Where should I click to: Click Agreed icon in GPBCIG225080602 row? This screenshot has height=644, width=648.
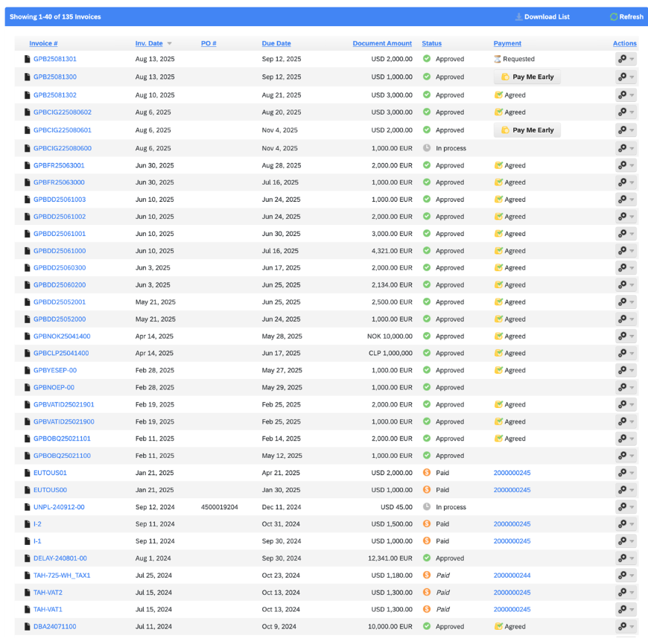point(499,112)
